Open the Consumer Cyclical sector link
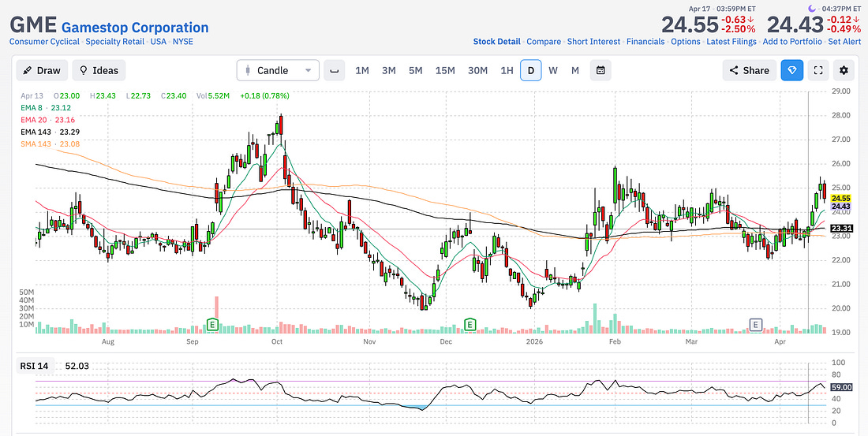This screenshot has width=868, height=436. click(45, 42)
